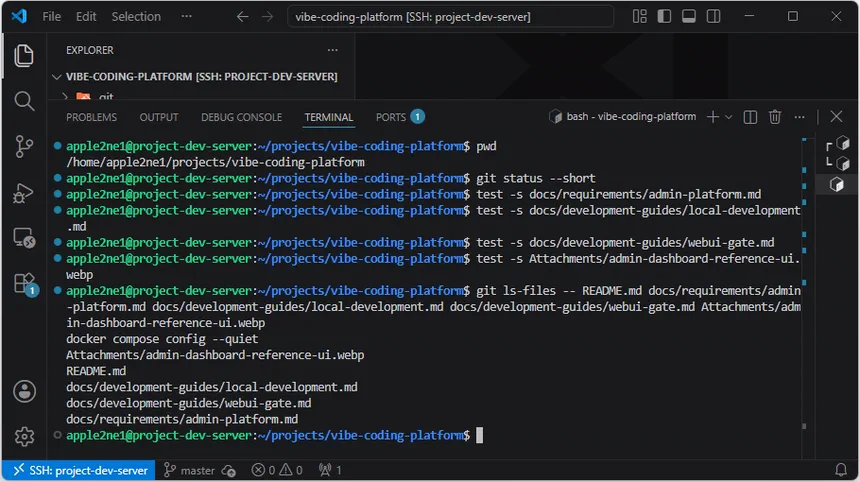Switch to the DEBUG CONSOLE tab

(x=241, y=117)
